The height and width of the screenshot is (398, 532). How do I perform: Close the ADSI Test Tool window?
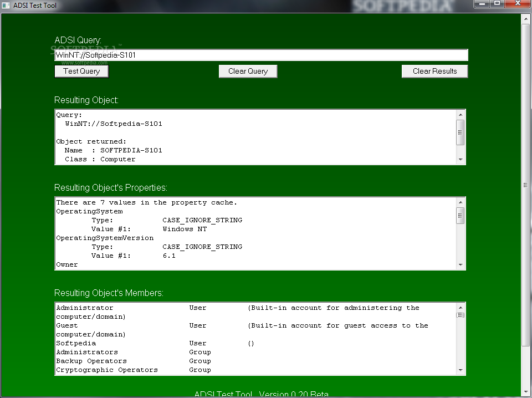[518, 4]
